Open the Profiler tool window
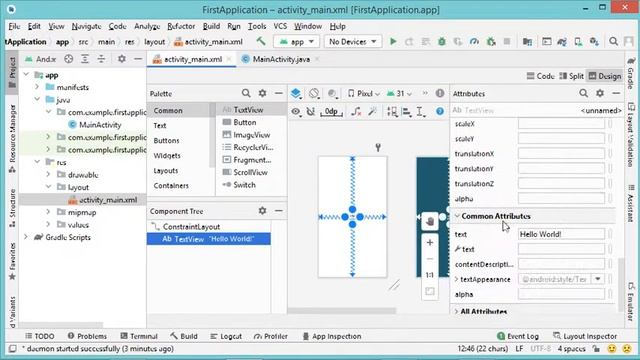640x360 pixels. click(271, 336)
